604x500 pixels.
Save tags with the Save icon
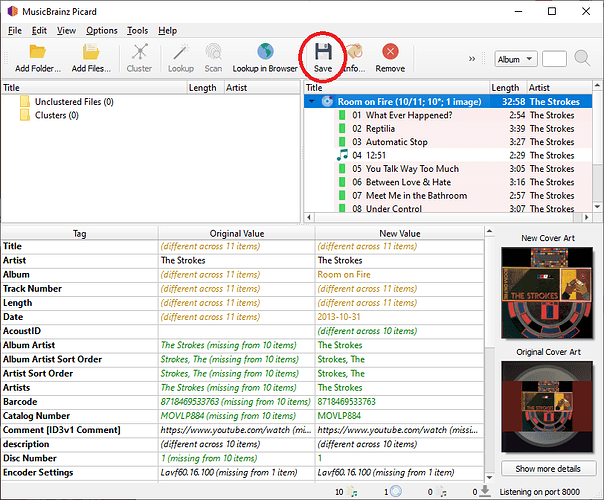pos(323,52)
